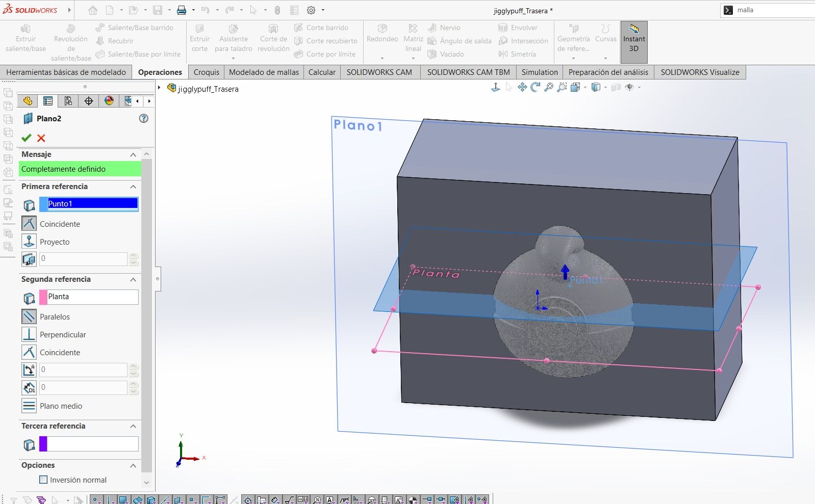Collapse the Opciones section
Image resolution: width=815 pixels, height=504 pixels.
[133, 465]
